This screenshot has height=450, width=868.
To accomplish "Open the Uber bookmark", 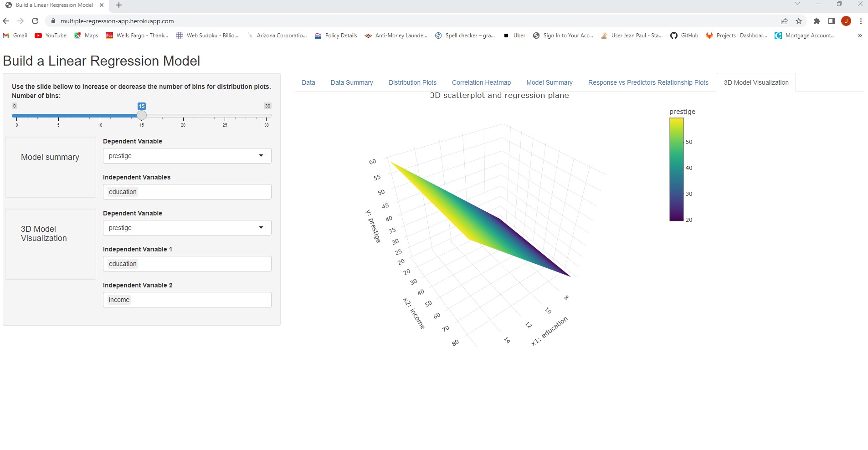I will click(514, 36).
